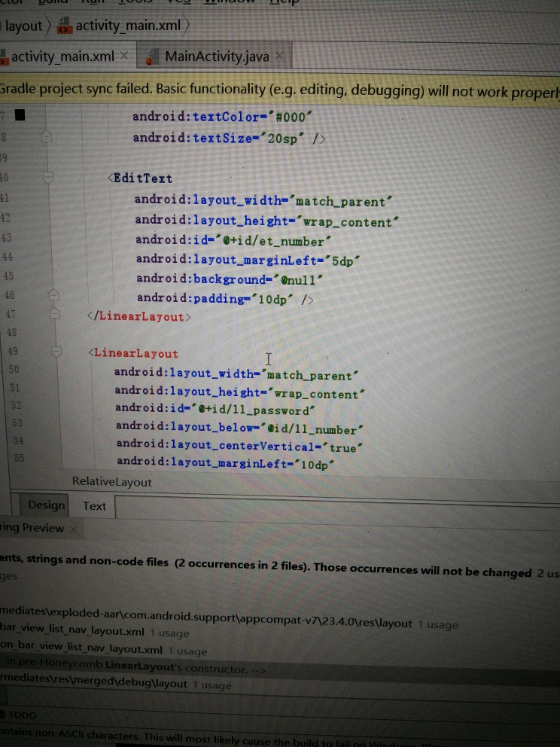The height and width of the screenshot is (747, 560).
Task: Close the MainActivity.java tab
Action: coord(279,56)
